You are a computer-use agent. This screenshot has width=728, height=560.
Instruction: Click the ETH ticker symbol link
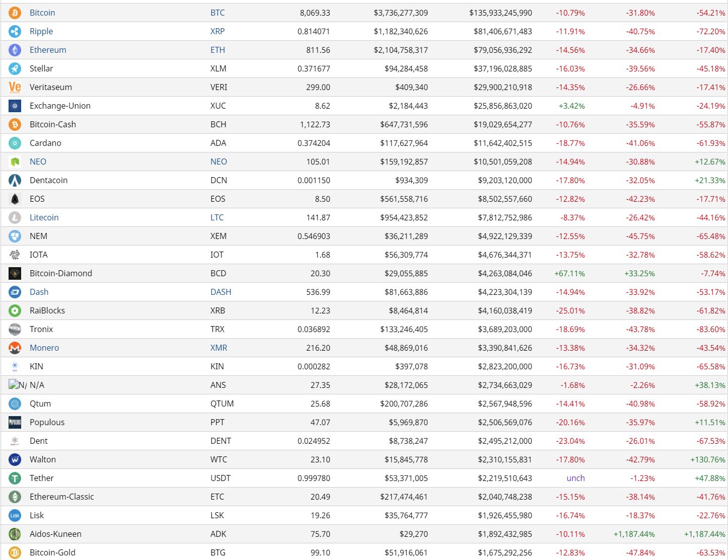(x=217, y=50)
